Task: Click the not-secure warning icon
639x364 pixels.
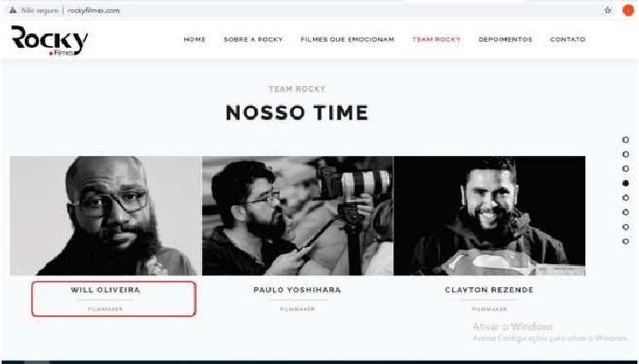Action: [13, 10]
